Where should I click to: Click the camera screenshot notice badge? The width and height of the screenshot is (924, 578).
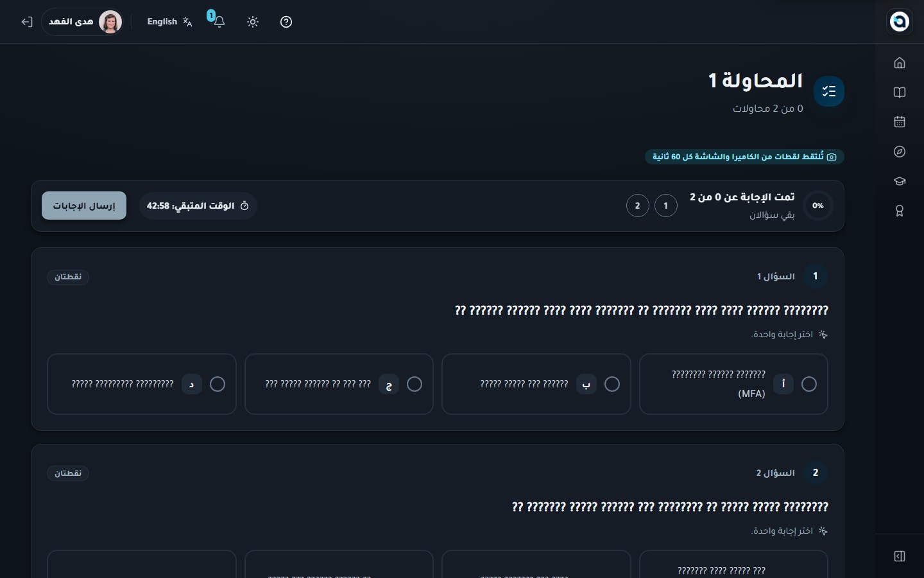744,157
